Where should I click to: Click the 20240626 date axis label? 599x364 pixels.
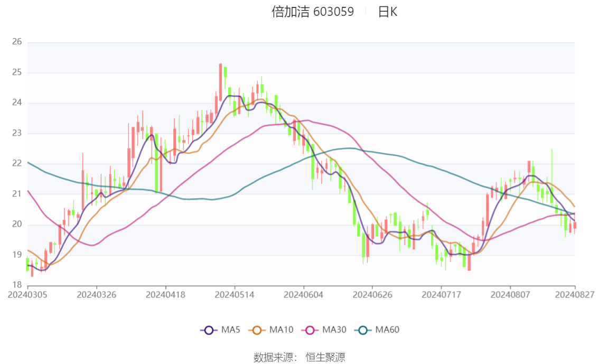372,295
